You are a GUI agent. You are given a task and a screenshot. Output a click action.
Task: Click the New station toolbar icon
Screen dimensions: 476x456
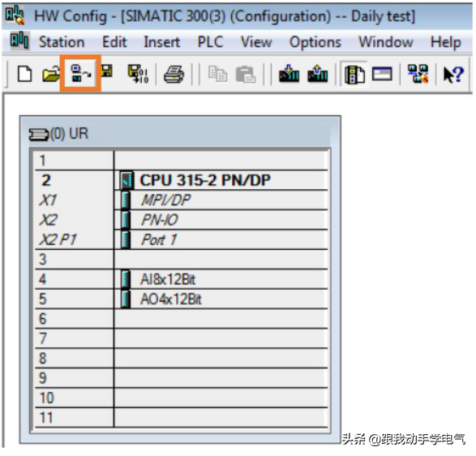point(24,74)
